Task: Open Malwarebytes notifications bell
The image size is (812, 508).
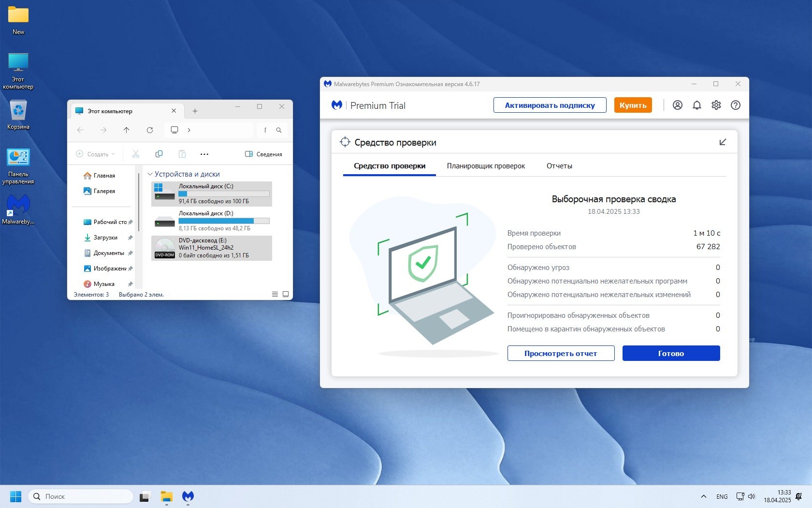Action: [697, 105]
